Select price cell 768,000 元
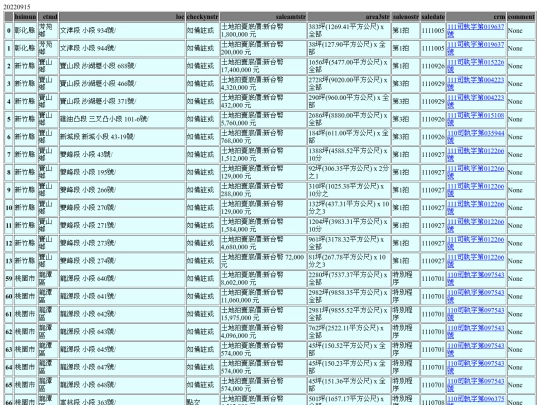 pos(263,137)
